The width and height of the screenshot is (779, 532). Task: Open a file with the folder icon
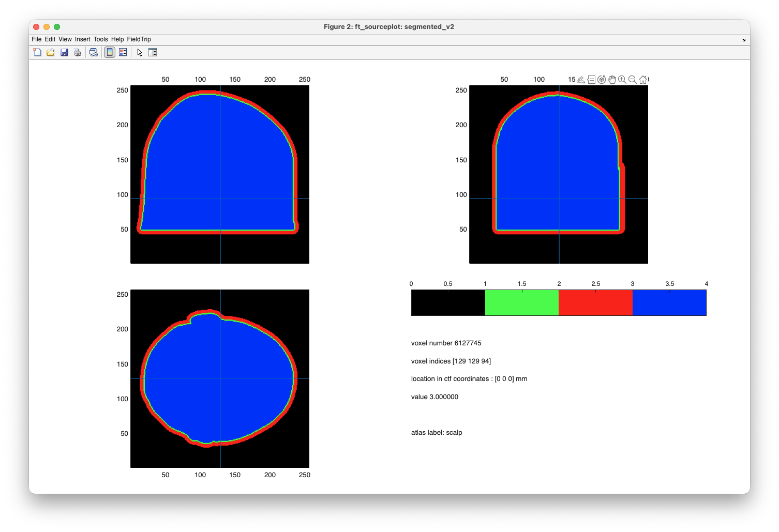point(51,52)
